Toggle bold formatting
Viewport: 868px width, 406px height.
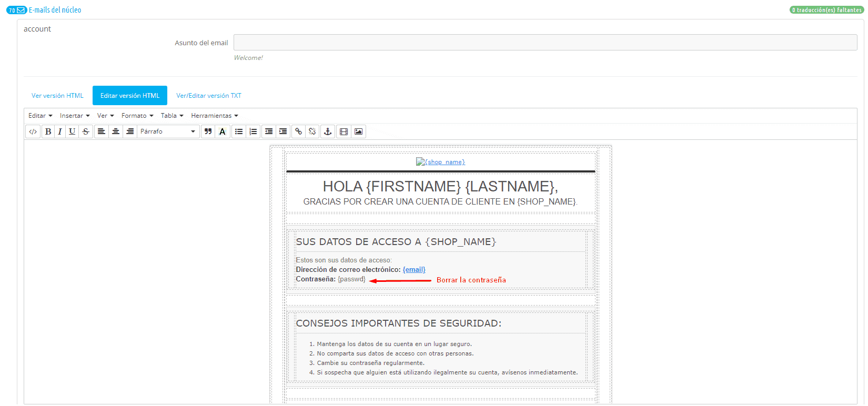[x=48, y=131]
